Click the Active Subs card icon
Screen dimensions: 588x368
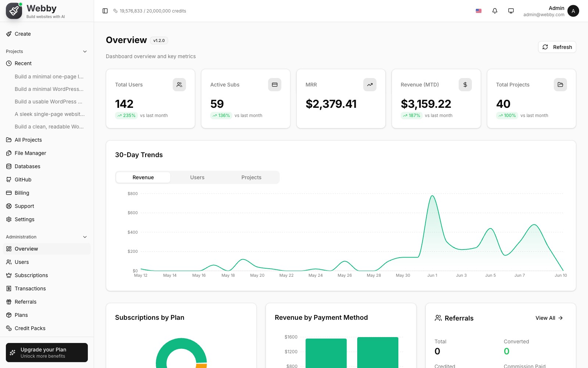pos(275,85)
